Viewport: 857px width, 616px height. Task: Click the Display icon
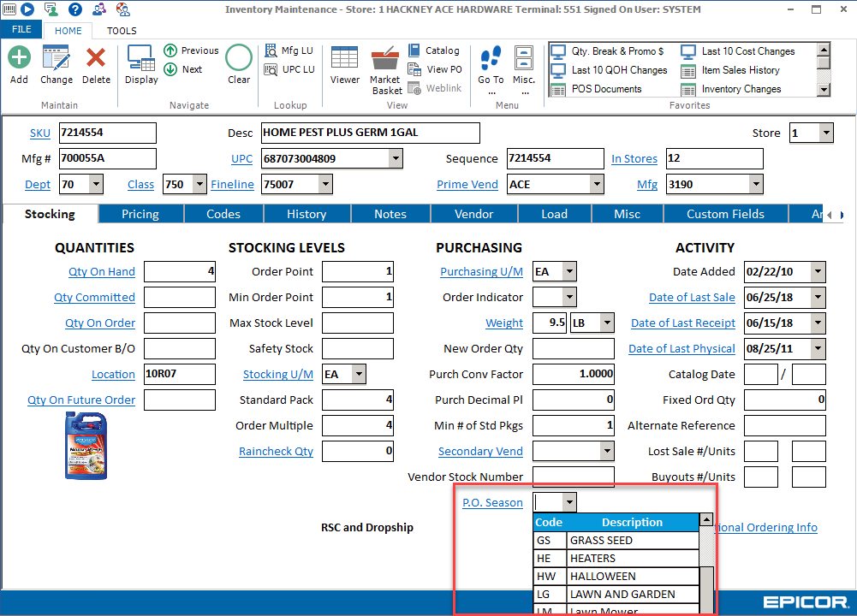point(141,58)
